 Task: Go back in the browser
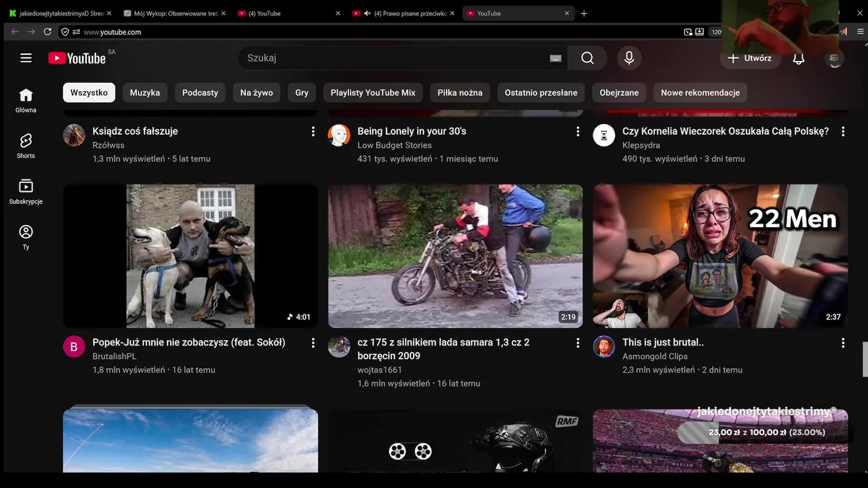tap(15, 32)
